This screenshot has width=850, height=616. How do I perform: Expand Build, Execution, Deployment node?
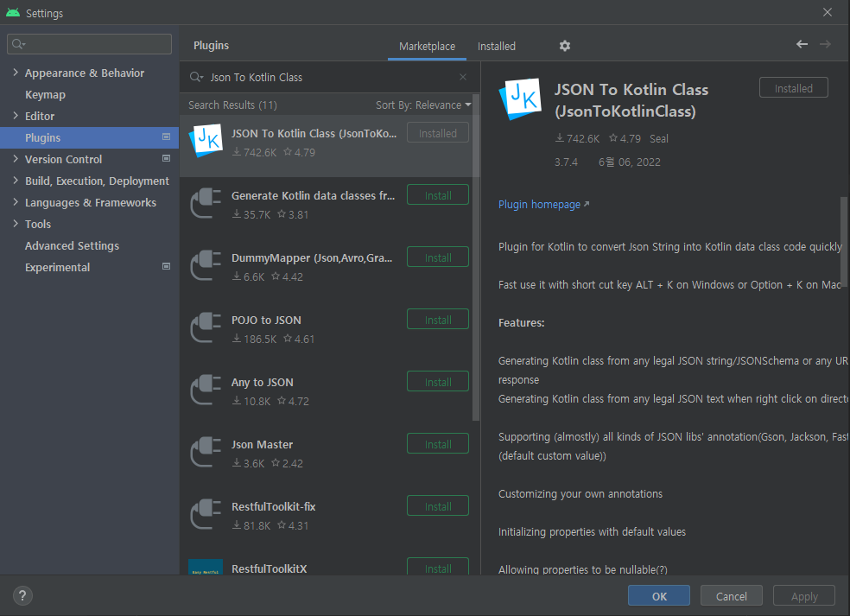click(16, 181)
